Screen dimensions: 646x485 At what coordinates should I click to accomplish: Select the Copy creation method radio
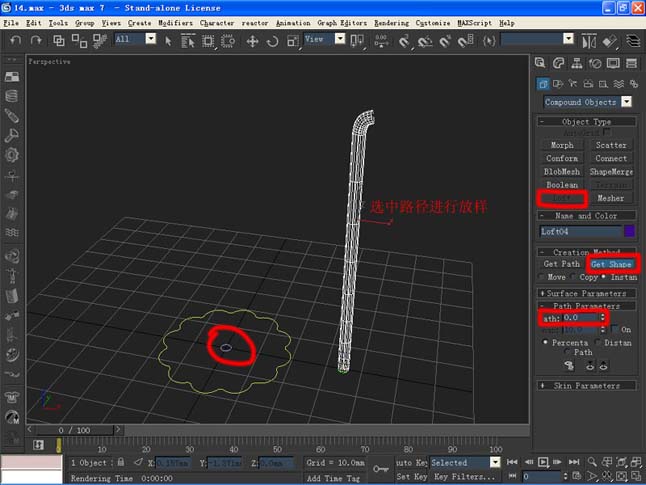(x=574, y=276)
